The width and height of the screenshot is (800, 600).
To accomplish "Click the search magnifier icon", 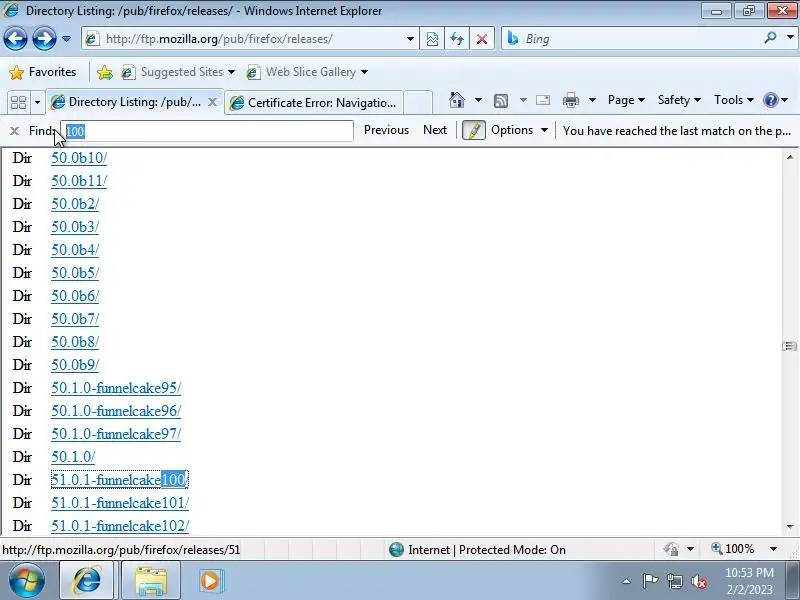I will [770, 38].
